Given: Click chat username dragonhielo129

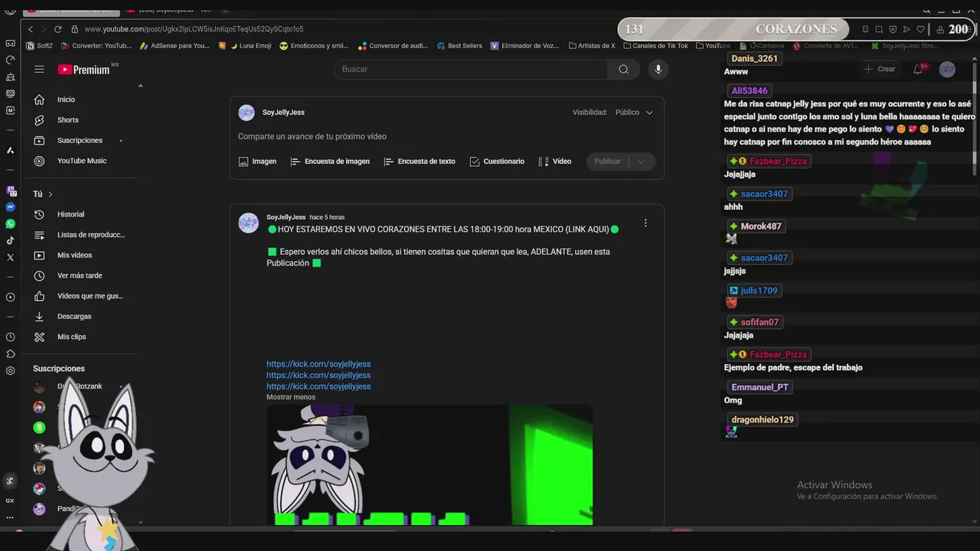Looking at the screenshot, I should (x=763, y=420).
